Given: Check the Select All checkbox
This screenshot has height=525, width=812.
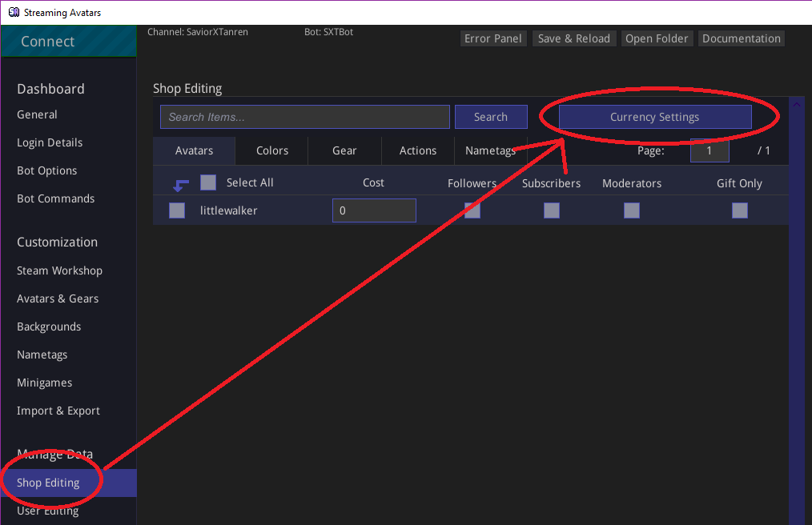Looking at the screenshot, I should [207, 182].
